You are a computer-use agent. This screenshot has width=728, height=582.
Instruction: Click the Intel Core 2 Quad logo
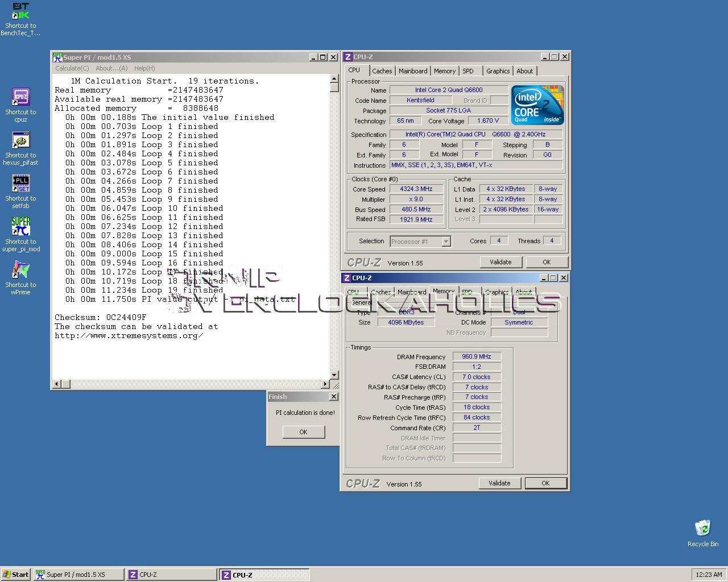[537, 105]
